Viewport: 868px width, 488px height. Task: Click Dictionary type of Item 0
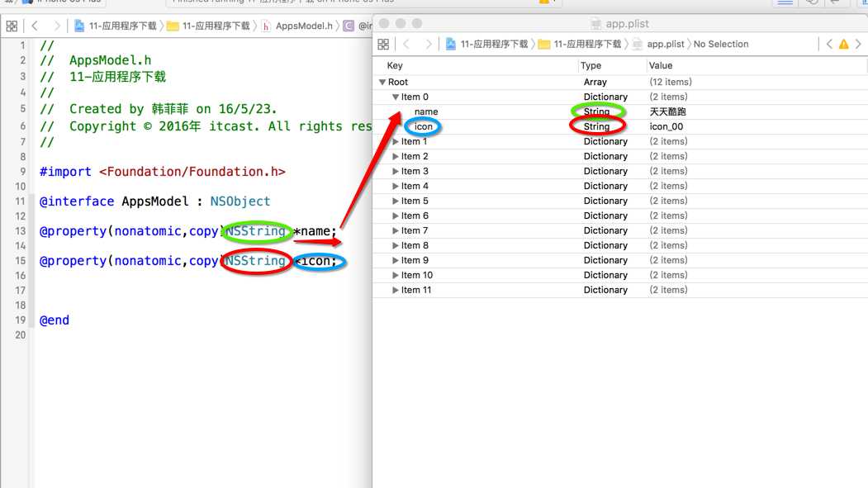(x=605, y=97)
